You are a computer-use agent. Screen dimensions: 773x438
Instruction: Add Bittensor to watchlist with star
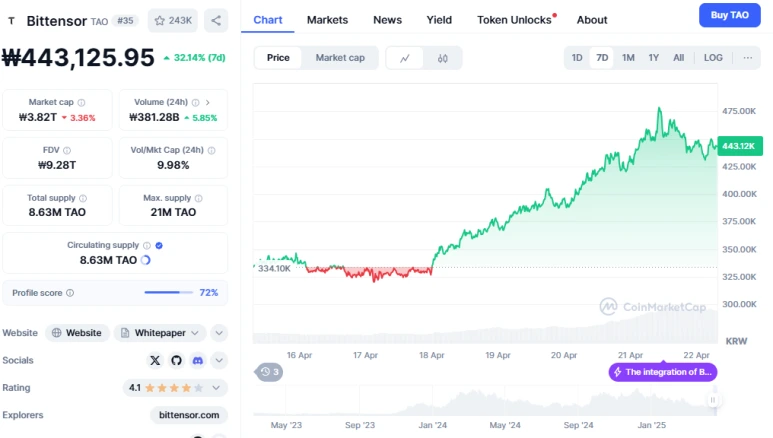point(172,20)
